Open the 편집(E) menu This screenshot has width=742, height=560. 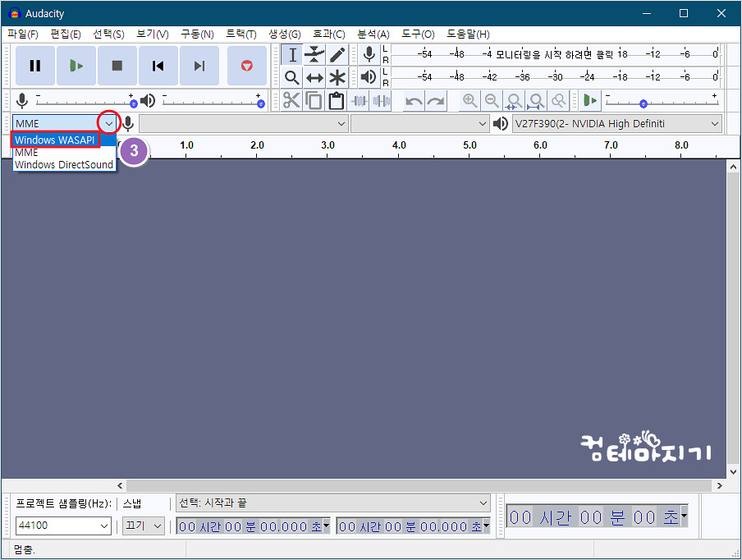(x=66, y=34)
